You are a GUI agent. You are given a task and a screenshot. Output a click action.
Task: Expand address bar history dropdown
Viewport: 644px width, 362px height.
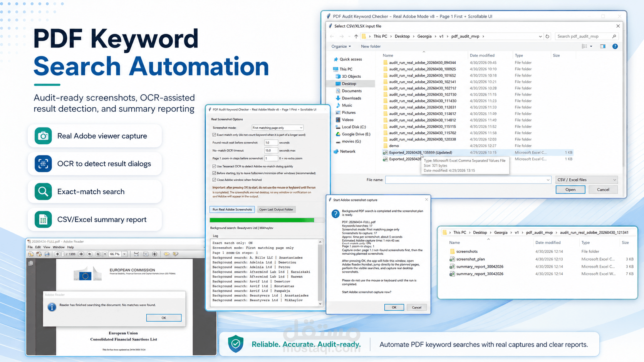[x=540, y=36]
